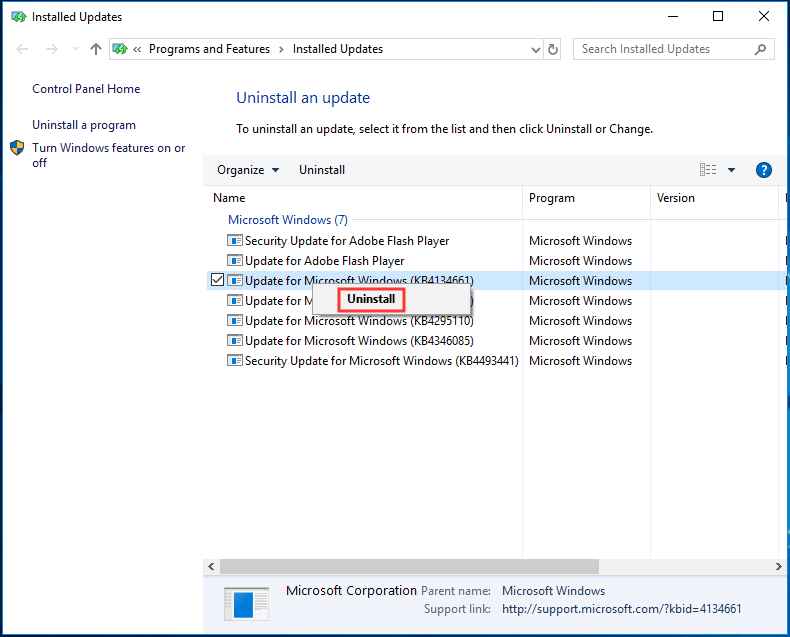Click icon of Security Update Adobe Flash

(x=234, y=240)
